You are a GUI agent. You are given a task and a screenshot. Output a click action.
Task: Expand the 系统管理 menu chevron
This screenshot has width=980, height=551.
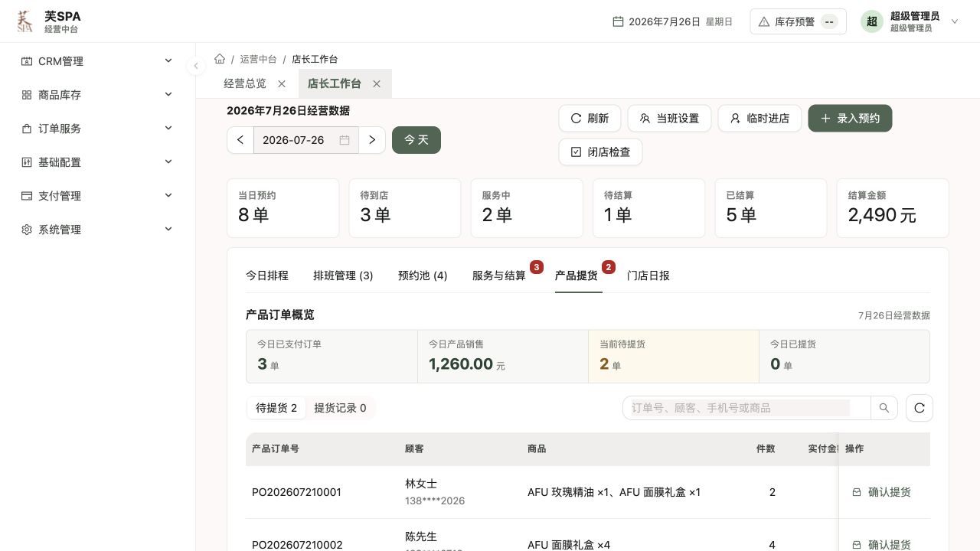click(168, 229)
